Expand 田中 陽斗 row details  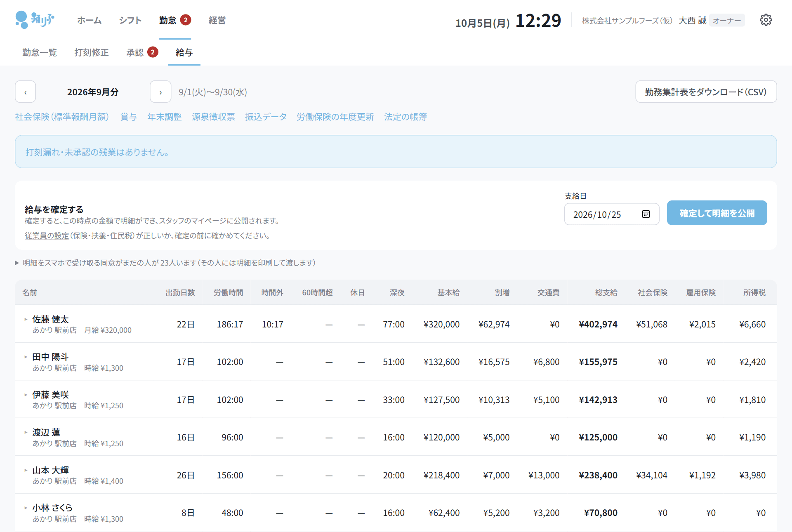point(26,357)
